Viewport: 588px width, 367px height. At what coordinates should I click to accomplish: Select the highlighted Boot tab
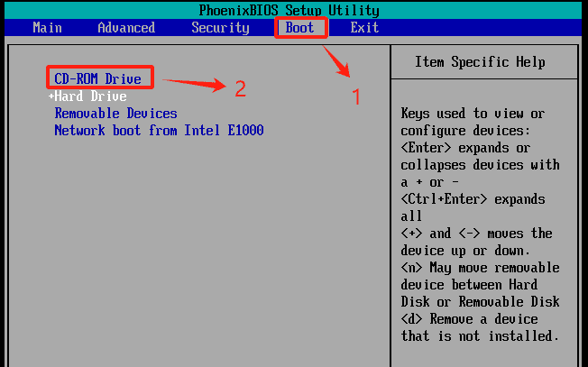pyautogui.click(x=300, y=28)
